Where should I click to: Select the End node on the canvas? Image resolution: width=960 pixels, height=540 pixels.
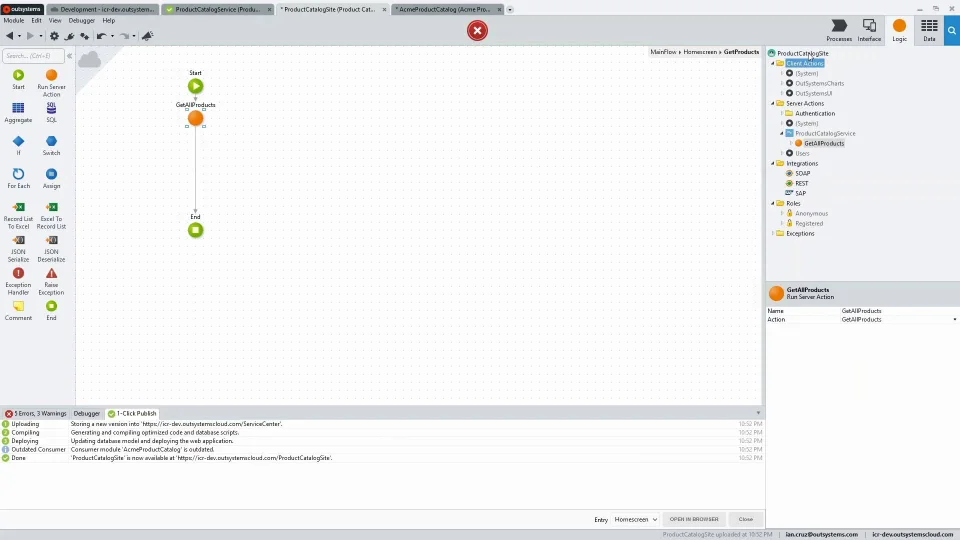[195, 230]
